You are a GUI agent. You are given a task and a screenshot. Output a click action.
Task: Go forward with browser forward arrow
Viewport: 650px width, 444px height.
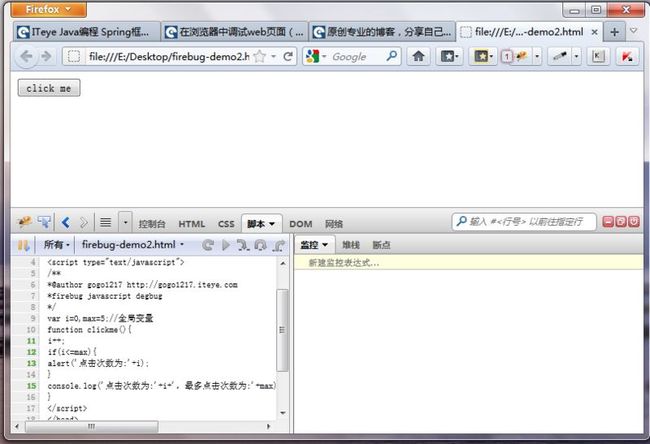[46, 56]
